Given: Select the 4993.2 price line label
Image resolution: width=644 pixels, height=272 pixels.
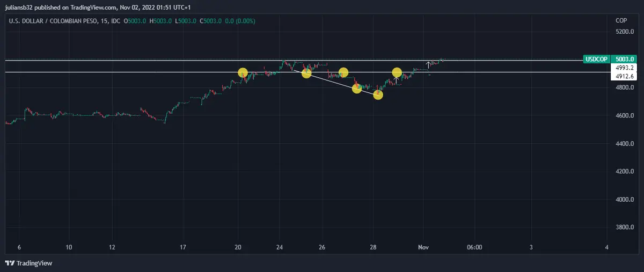Looking at the screenshot, I should click(x=625, y=68).
